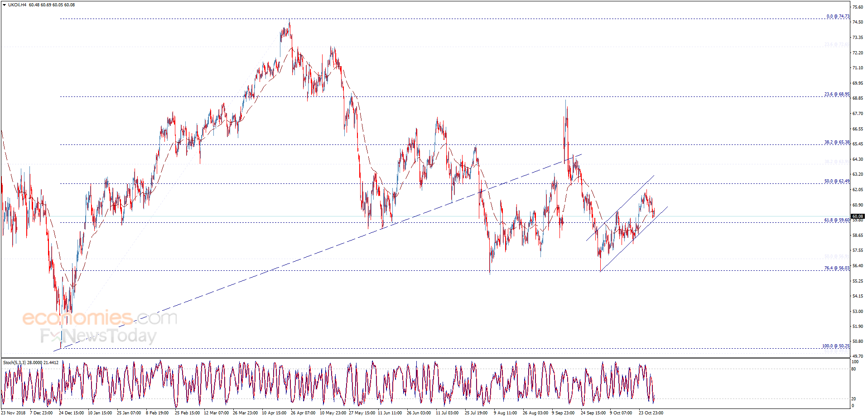Click the 26 Mar 23:00 date label
This screenshot has width=868, height=418.
[245, 413]
